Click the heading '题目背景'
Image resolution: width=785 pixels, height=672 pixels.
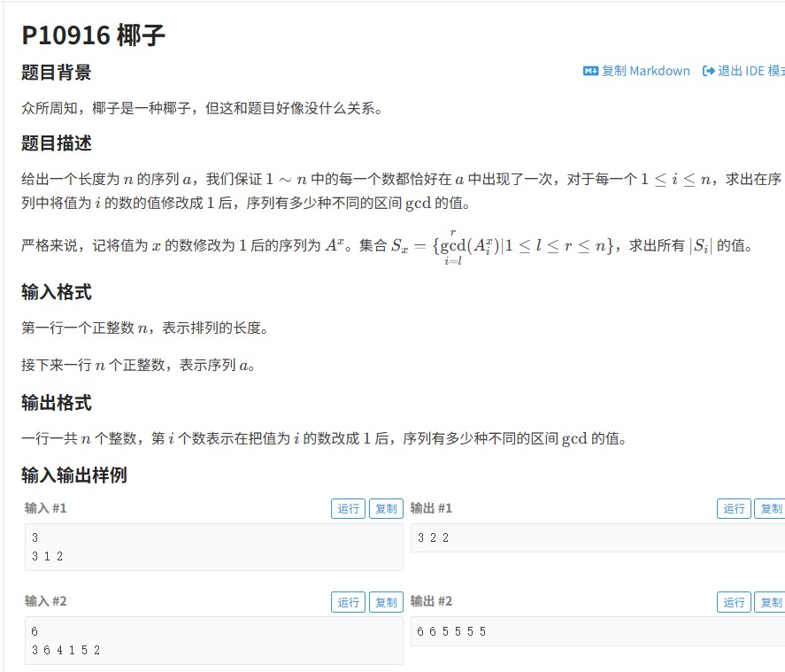pos(56,72)
